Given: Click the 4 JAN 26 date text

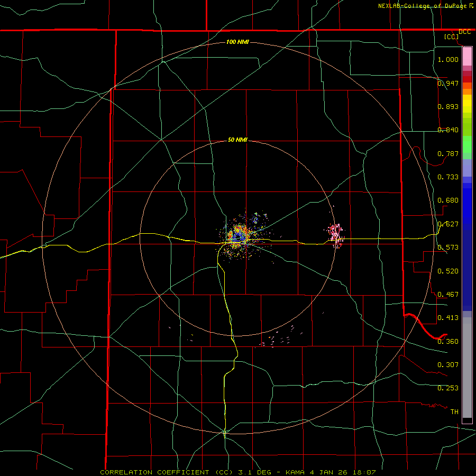Looking at the screenshot, I should pos(329,472).
